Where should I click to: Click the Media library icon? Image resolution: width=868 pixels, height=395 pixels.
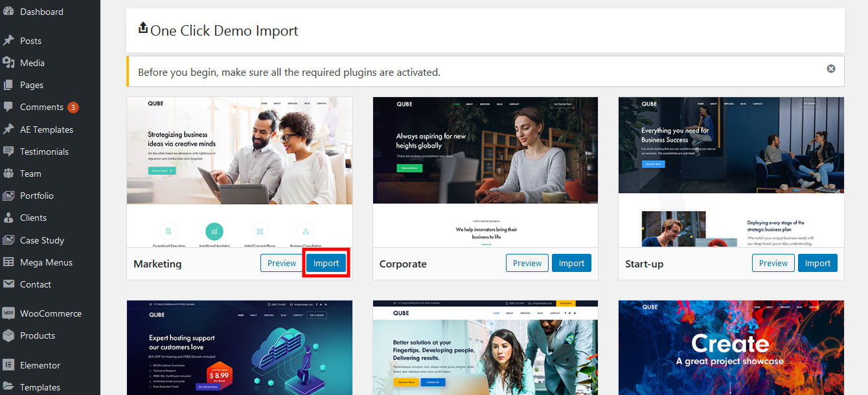coord(8,63)
